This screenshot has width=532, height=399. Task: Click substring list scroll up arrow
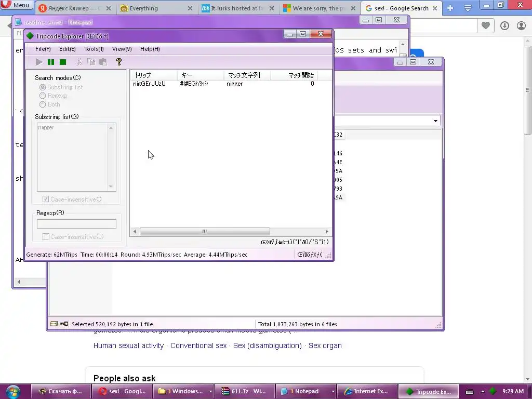pos(111,128)
